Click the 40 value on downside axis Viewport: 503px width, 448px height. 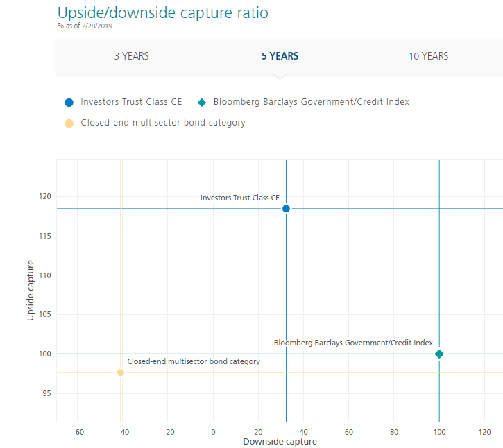coord(303,432)
